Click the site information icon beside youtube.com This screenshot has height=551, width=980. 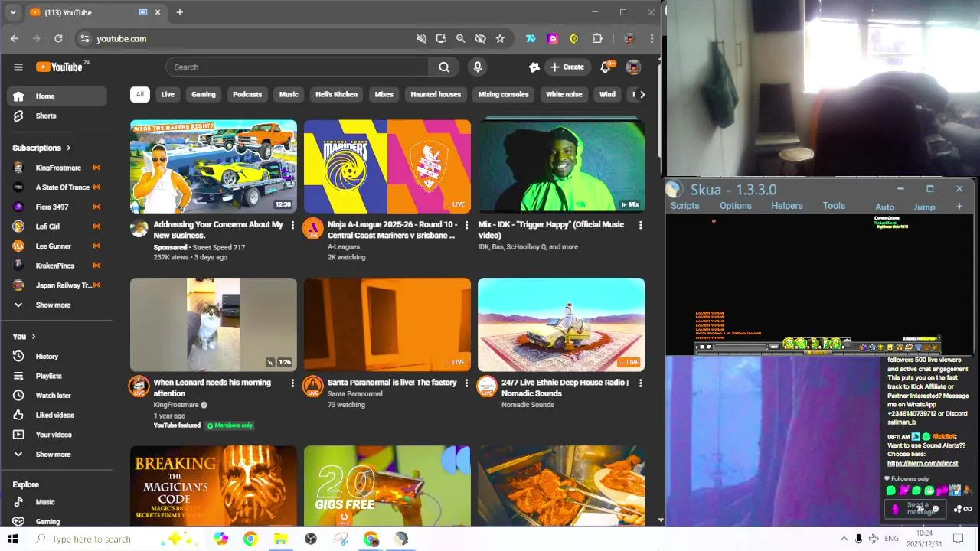85,38
